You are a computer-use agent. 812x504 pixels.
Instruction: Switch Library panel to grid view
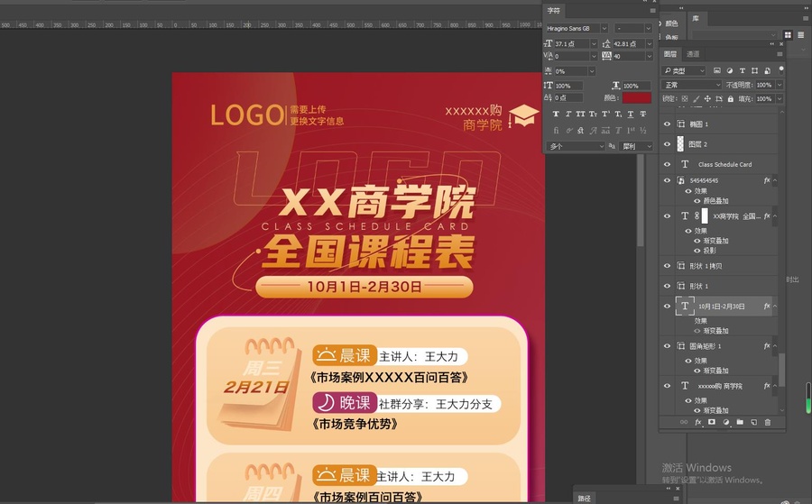pyautogui.click(x=788, y=34)
